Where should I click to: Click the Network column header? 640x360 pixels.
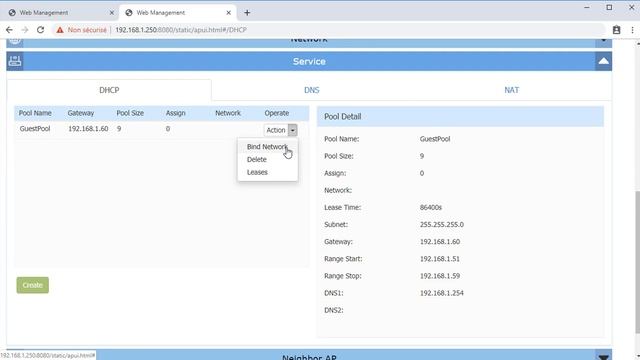click(x=228, y=113)
